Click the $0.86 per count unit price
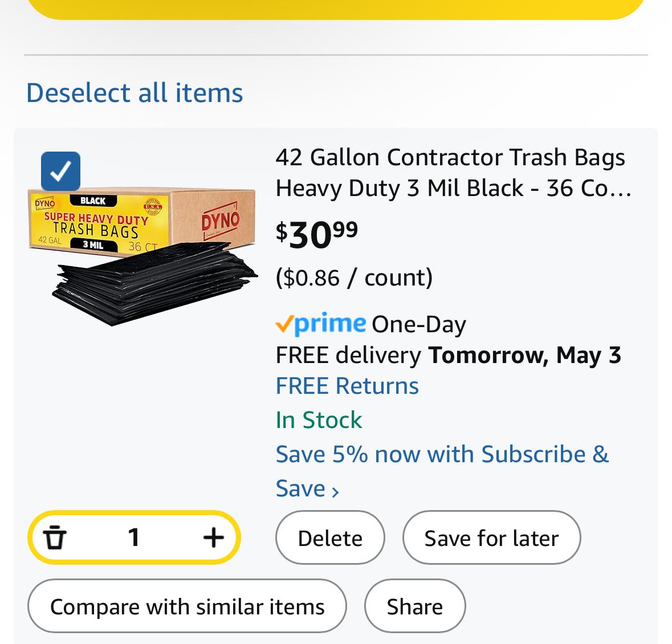 [354, 278]
